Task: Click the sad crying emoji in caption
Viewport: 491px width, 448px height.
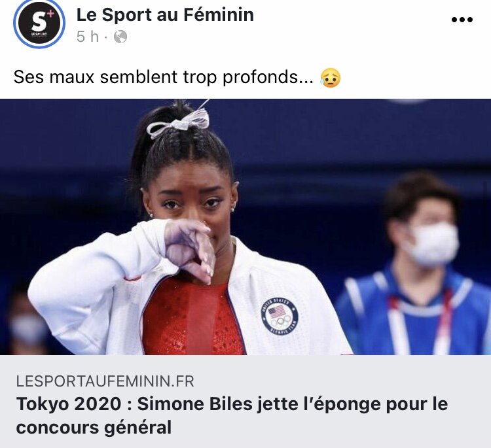Action: pos(331,78)
